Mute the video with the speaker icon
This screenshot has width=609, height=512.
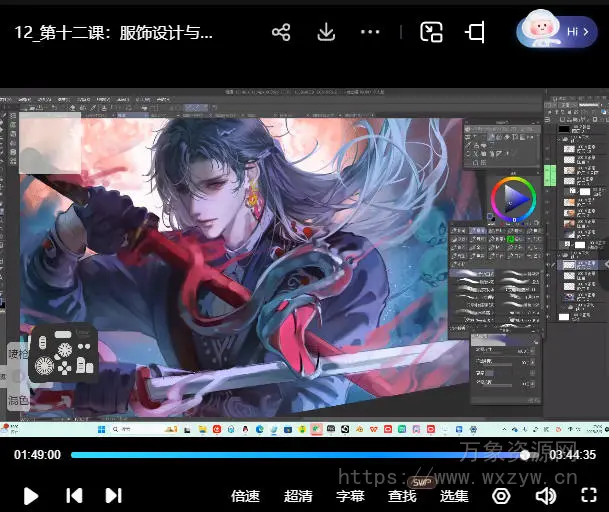(x=545, y=495)
